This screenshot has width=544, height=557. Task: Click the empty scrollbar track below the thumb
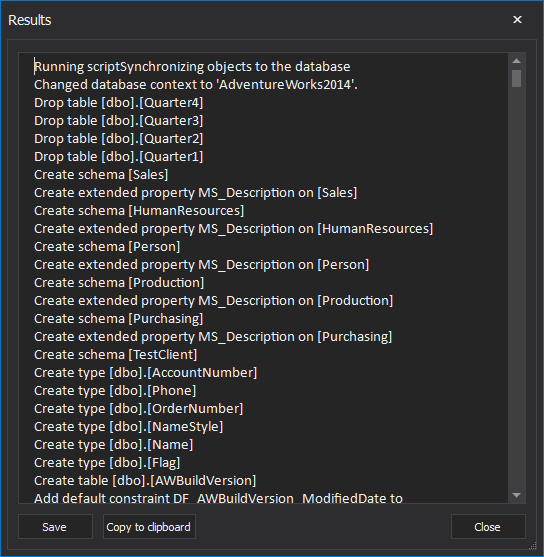pyautogui.click(x=517, y=284)
